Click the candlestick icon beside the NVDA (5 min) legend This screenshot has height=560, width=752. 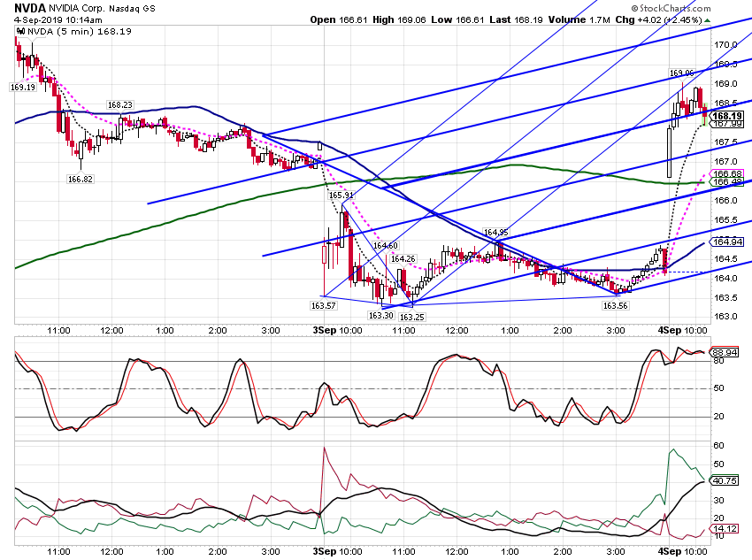20,31
